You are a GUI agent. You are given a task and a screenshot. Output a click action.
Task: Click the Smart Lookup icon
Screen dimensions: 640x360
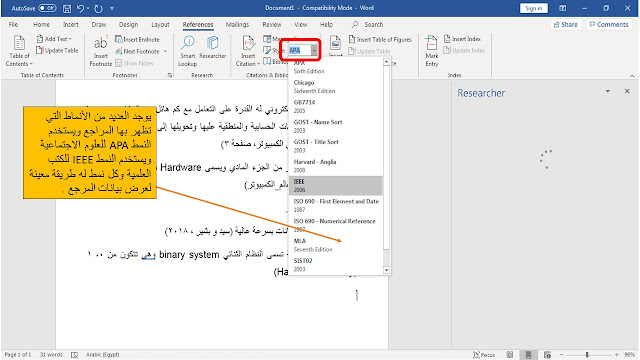click(187, 51)
